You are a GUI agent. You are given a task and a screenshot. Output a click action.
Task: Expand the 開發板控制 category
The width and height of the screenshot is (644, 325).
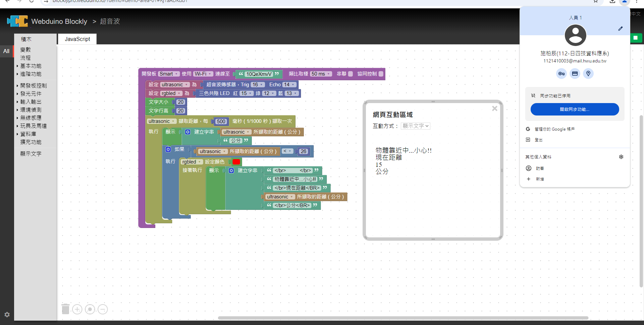[x=33, y=86]
